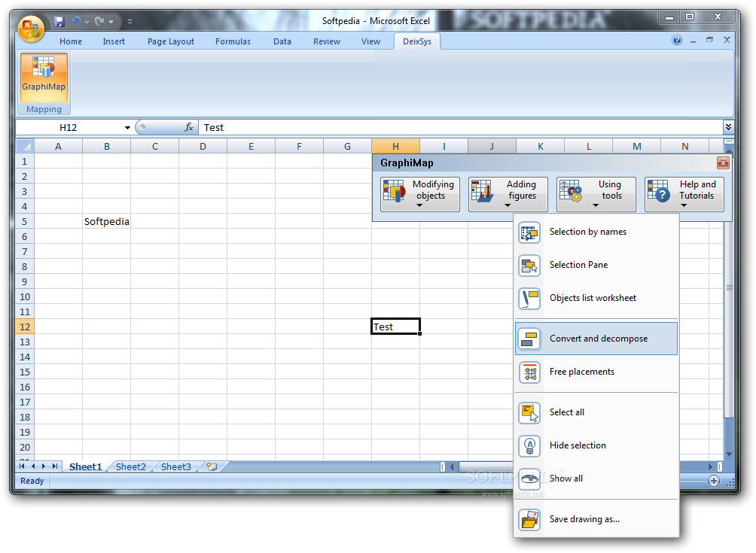Open Customize Quick Access Toolbar dropdown
Image resolution: width=756 pixels, height=553 pixels.
pos(130,22)
